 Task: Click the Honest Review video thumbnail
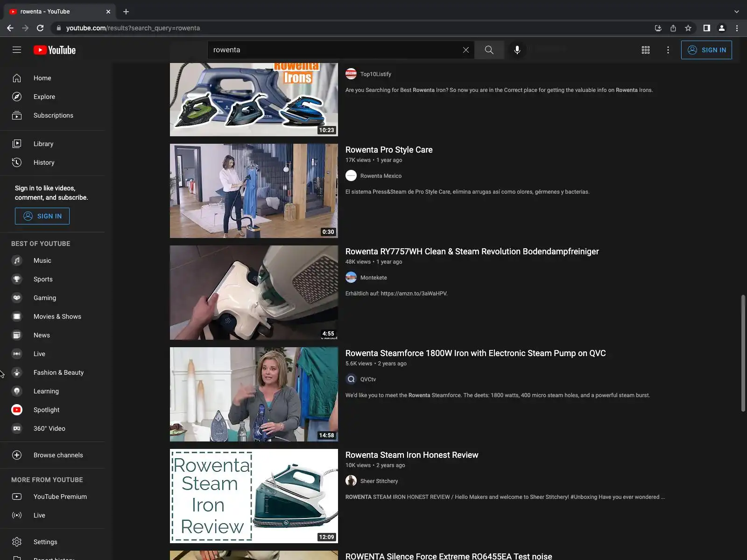coord(254,496)
